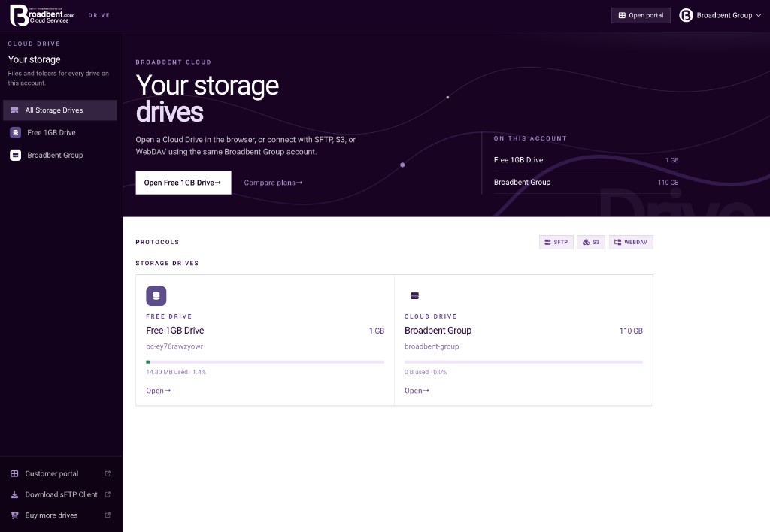Click the Broadbent Cloud Services logo

42,15
